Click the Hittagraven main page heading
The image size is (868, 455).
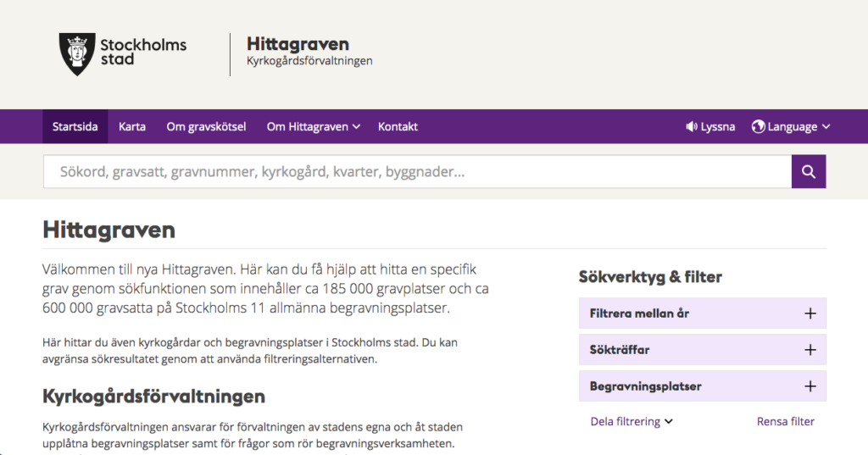(x=108, y=230)
